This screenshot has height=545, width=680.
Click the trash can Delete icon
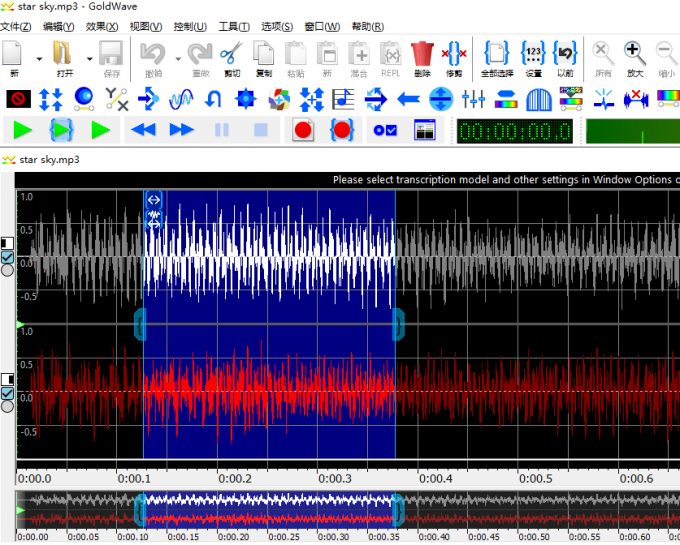click(422, 56)
